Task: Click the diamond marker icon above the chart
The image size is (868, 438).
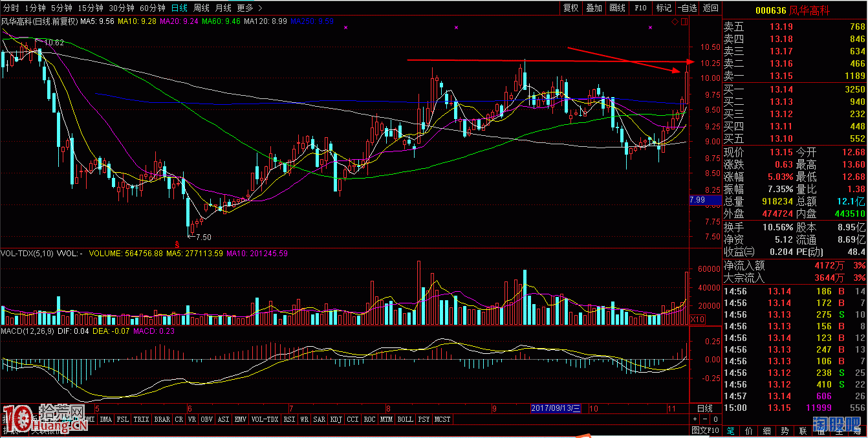Action: click(675, 21)
